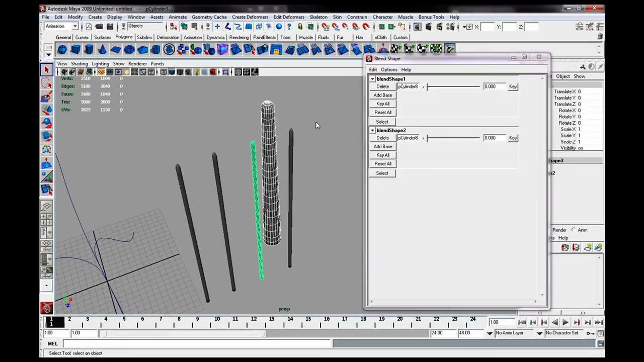Toggle isolate select viewport icon

coord(225,72)
